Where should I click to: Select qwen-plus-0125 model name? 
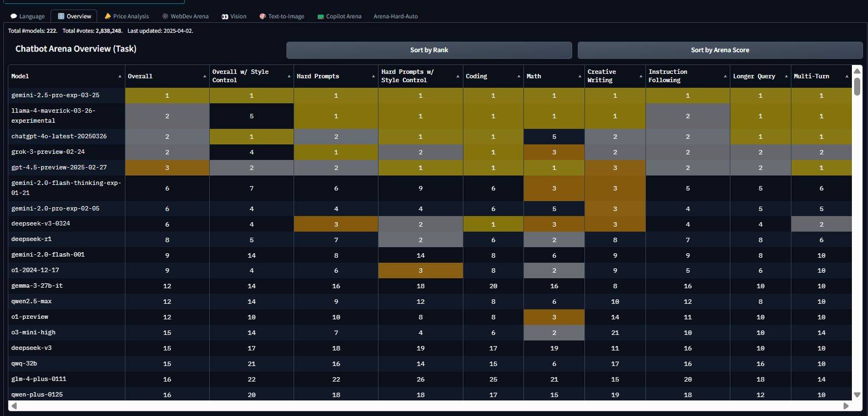37,394
